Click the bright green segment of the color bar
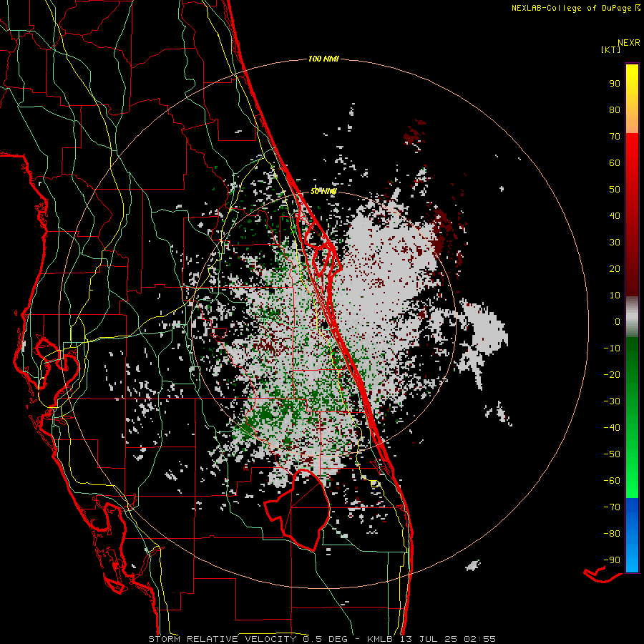The image size is (644, 644). point(632,417)
